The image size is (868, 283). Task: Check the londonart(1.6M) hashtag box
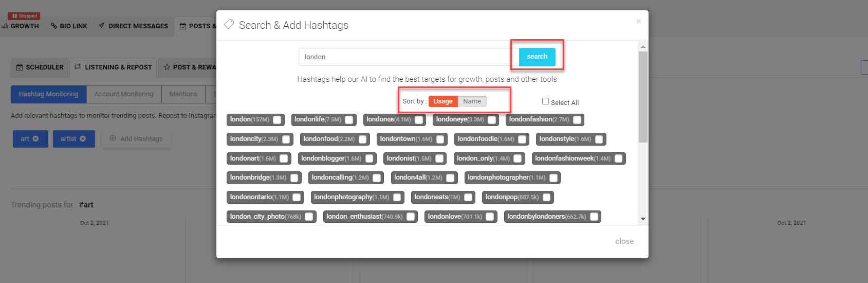coord(284,158)
